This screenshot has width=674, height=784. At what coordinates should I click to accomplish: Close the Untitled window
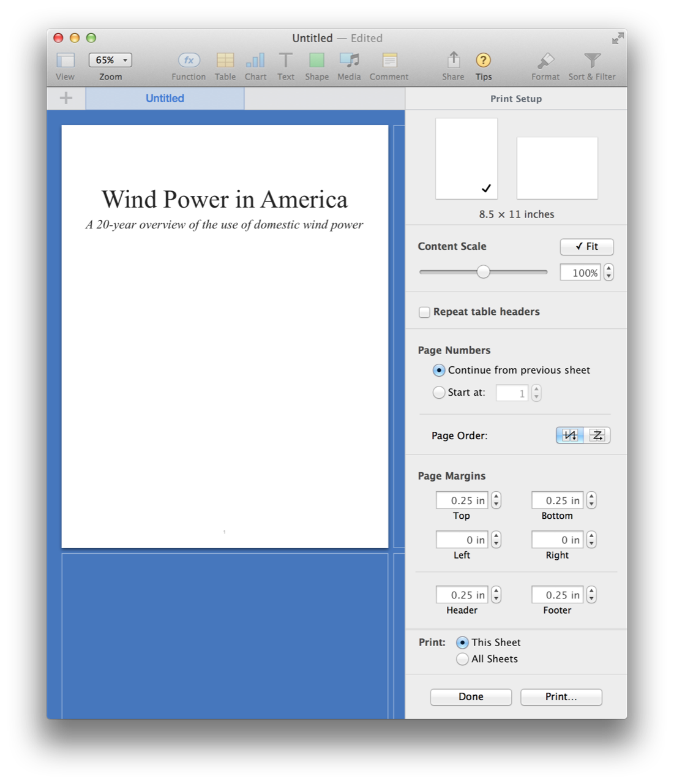click(x=58, y=38)
